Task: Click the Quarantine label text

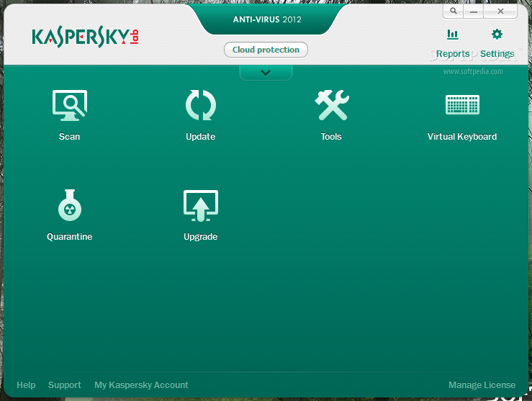Action: (x=70, y=236)
